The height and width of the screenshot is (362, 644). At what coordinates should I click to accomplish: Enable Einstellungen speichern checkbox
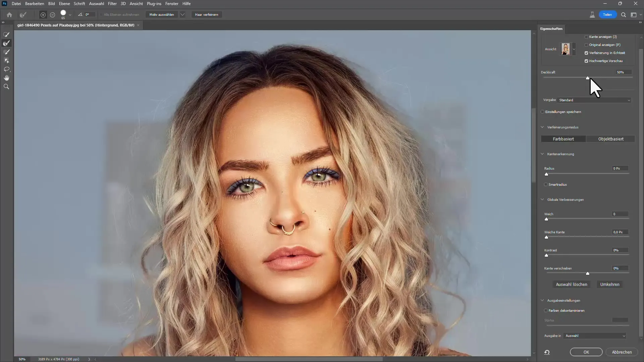click(x=542, y=112)
